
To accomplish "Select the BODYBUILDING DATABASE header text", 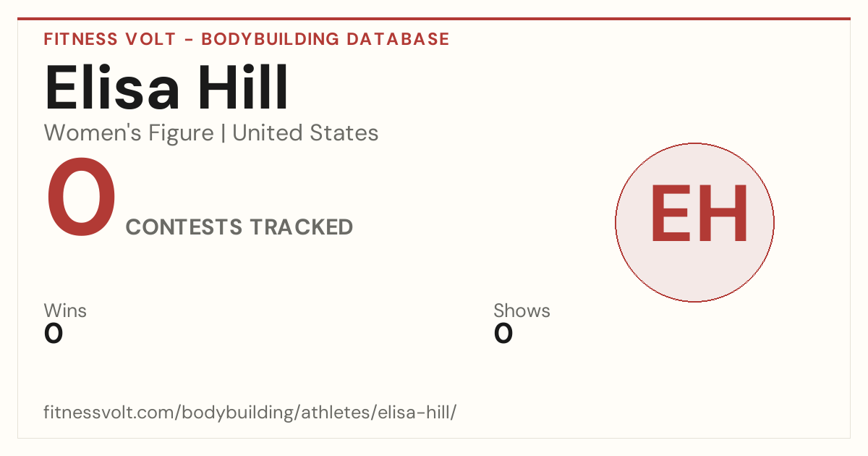I will 325,39.
